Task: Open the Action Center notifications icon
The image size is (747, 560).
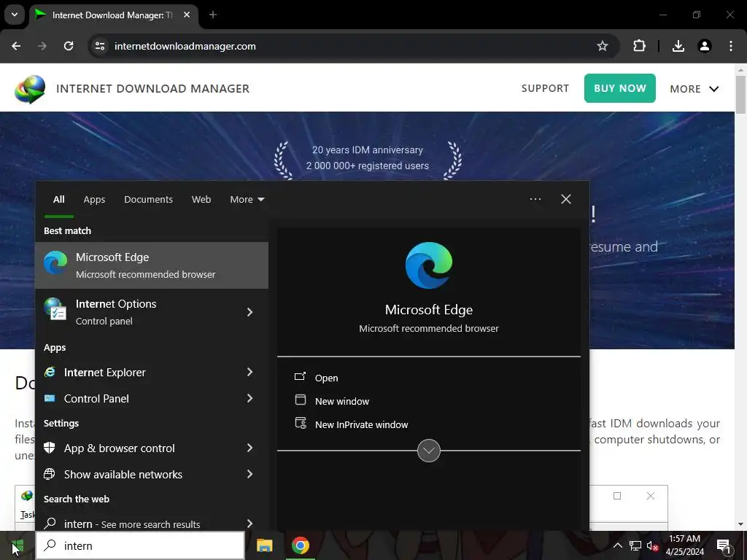Action: [724, 545]
